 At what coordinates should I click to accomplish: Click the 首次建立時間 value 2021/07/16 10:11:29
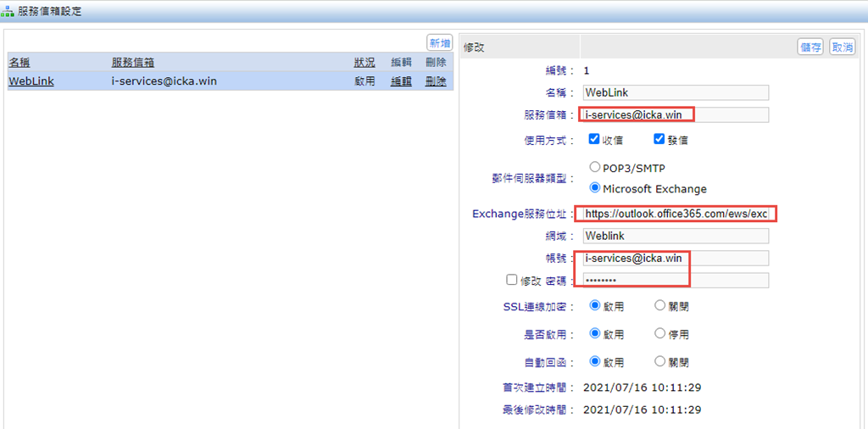[643, 387]
